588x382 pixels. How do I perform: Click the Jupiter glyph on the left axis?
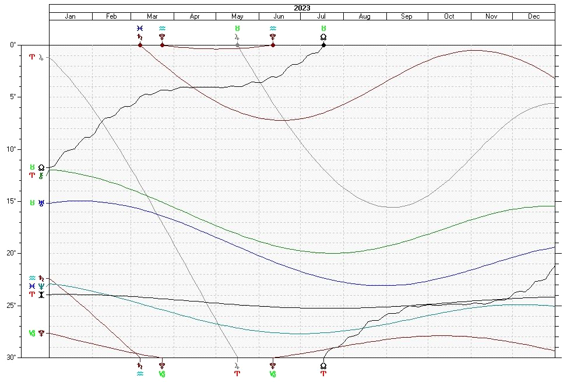point(41,57)
